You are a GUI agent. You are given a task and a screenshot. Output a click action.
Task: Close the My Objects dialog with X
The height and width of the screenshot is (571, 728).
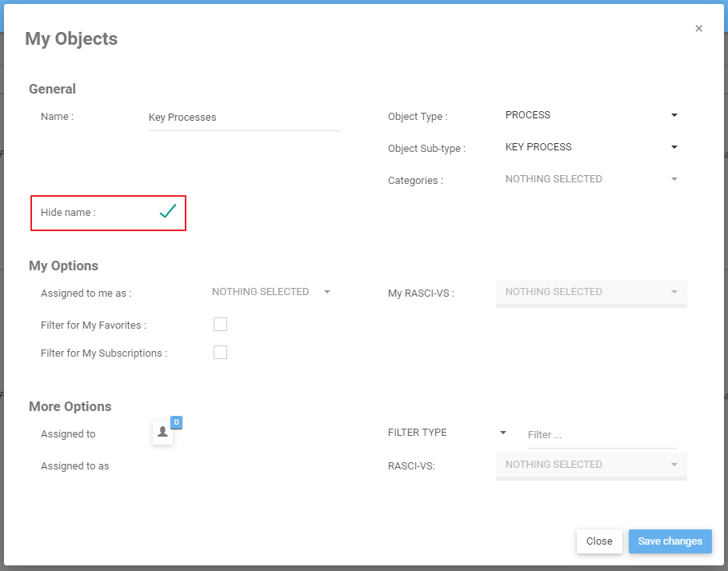pos(698,29)
